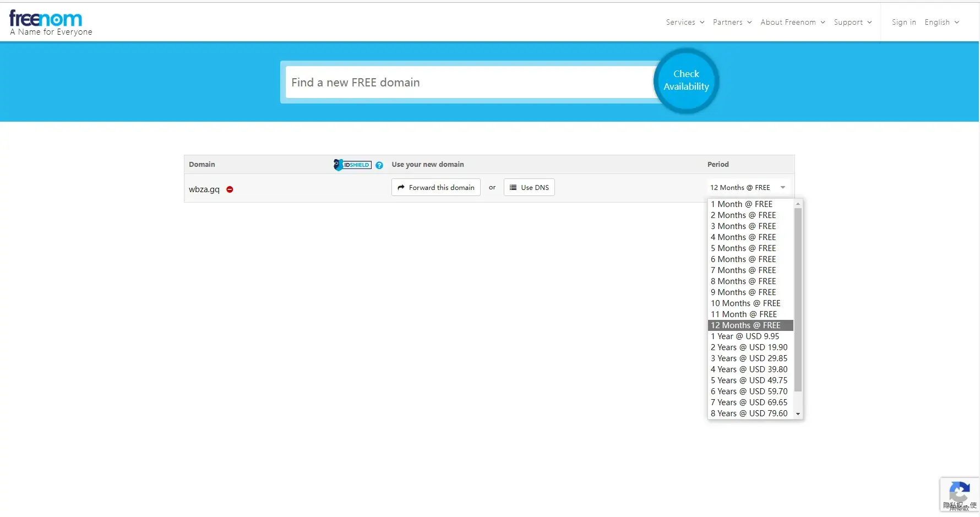Open the Partners menu
980x517 pixels.
[732, 23]
